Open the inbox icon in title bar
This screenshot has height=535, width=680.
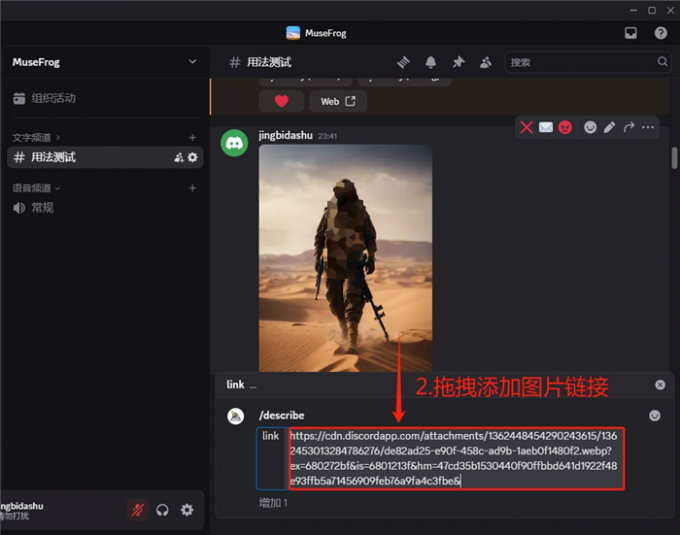coord(631,33)
